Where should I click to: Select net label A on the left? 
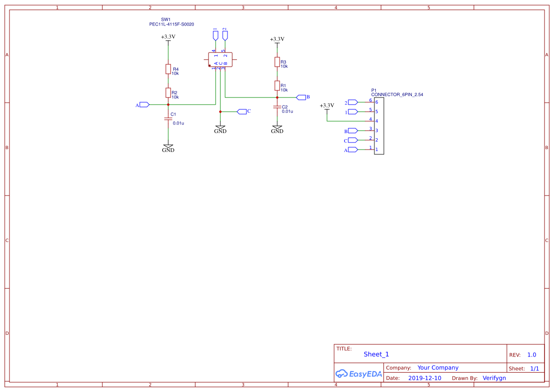142,104
